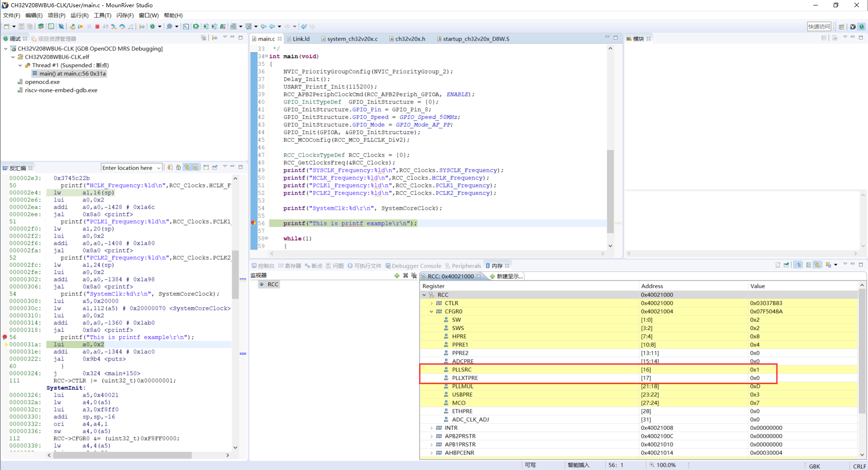The image size is (868, 470).
Task: Click the Skip All Breakpoints icon
Action: point(61,27)
